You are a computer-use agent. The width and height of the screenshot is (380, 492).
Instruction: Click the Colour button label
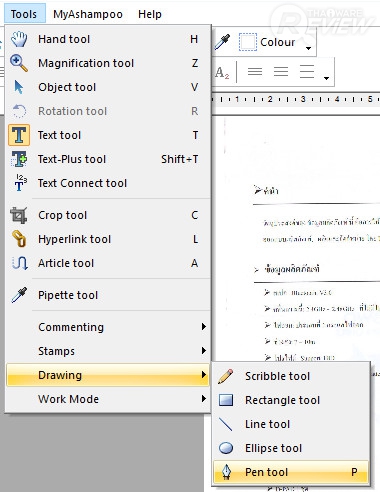(278, 42)
